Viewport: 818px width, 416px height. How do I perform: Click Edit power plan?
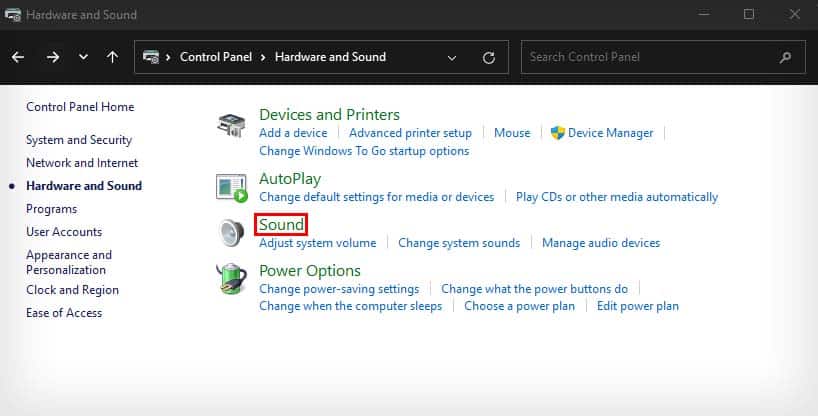pyautogui.click(x=637, y=306)
